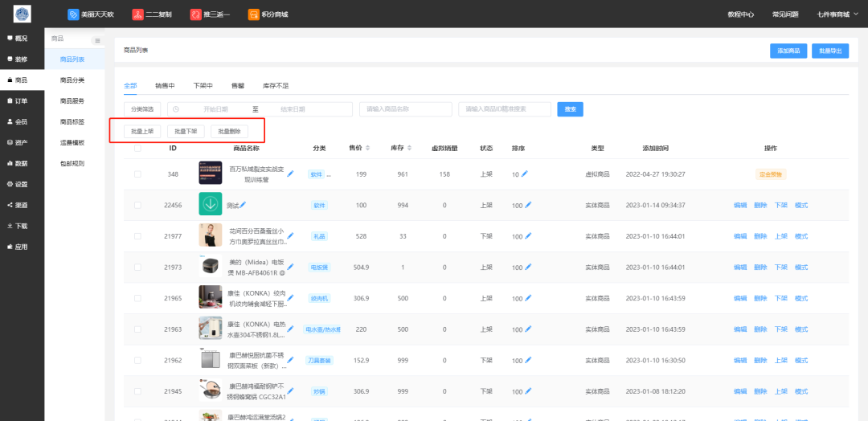The width and height of the screenshot is (868, 421).
Task: Open 运费模板 in the submenu
Action: (x=72, y=143)
